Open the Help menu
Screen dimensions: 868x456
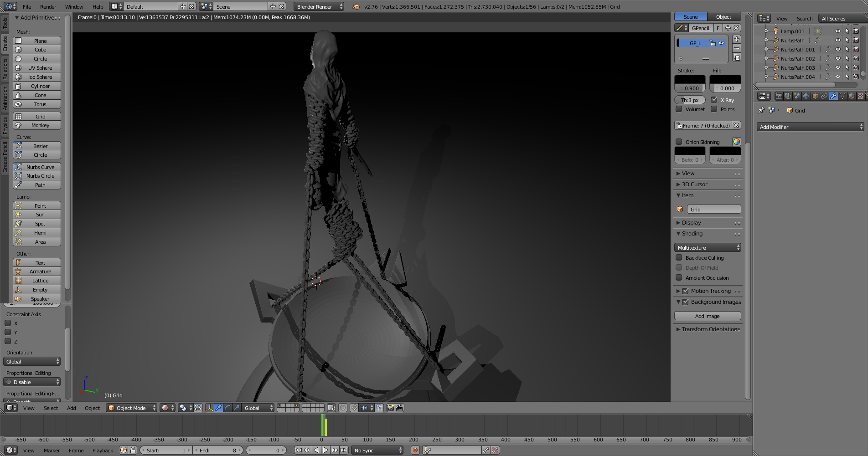(x=98, y=6)
